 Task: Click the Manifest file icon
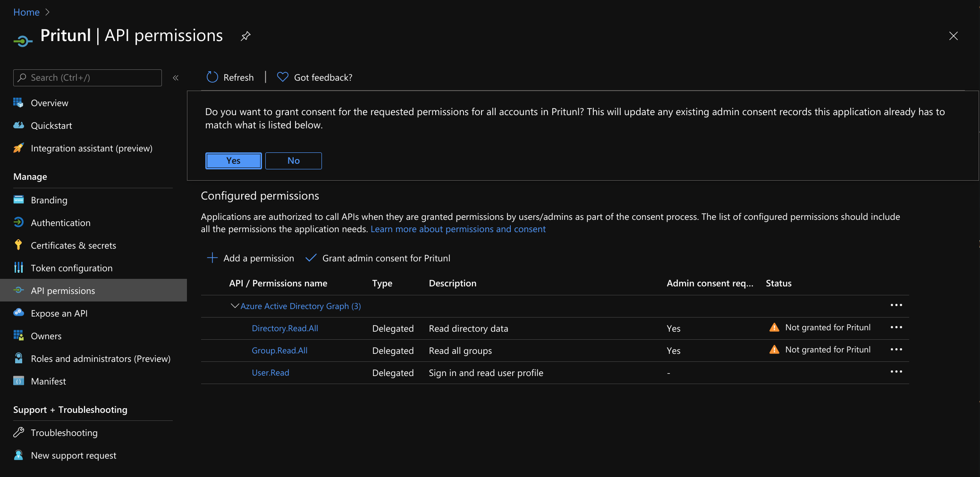[18, 381]
